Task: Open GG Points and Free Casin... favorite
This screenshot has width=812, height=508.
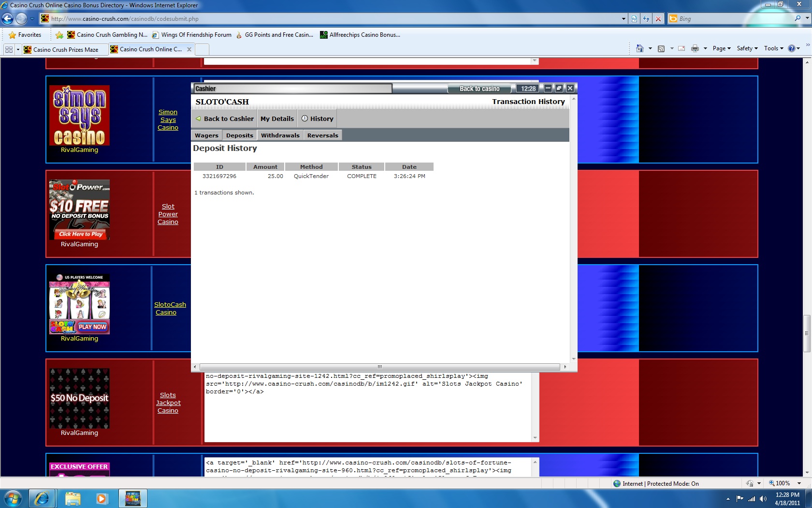Action: (x=275, y=35)
